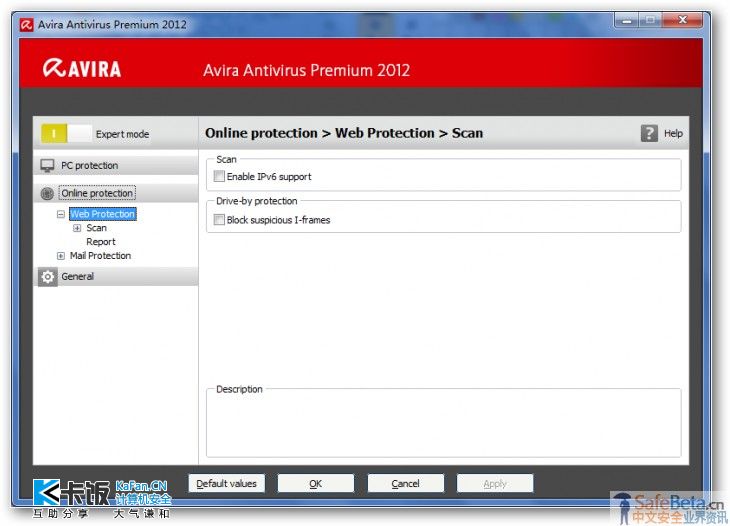Click the Help question mark icon

649,133
